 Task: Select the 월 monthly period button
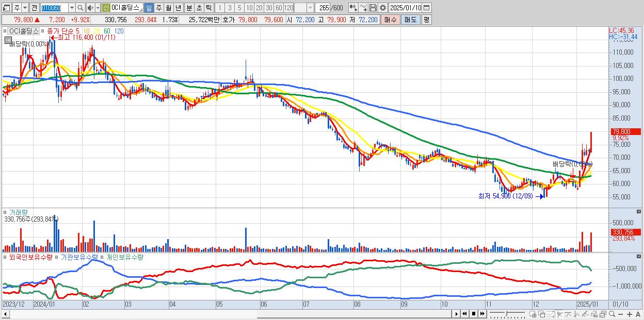[x=168, y=8]
